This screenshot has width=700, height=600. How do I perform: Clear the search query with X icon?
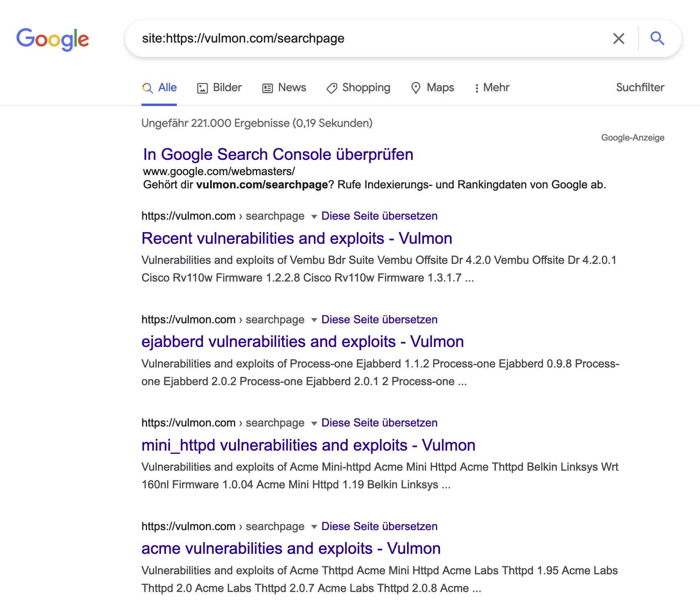tap(618, 39)
